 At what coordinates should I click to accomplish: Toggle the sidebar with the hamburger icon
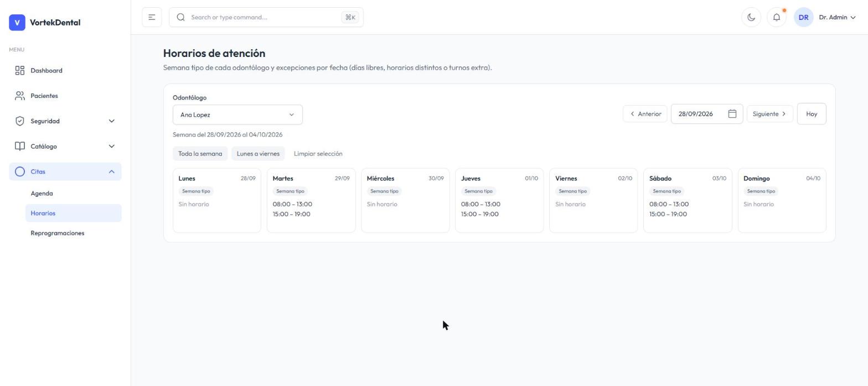tap(152, 17)
